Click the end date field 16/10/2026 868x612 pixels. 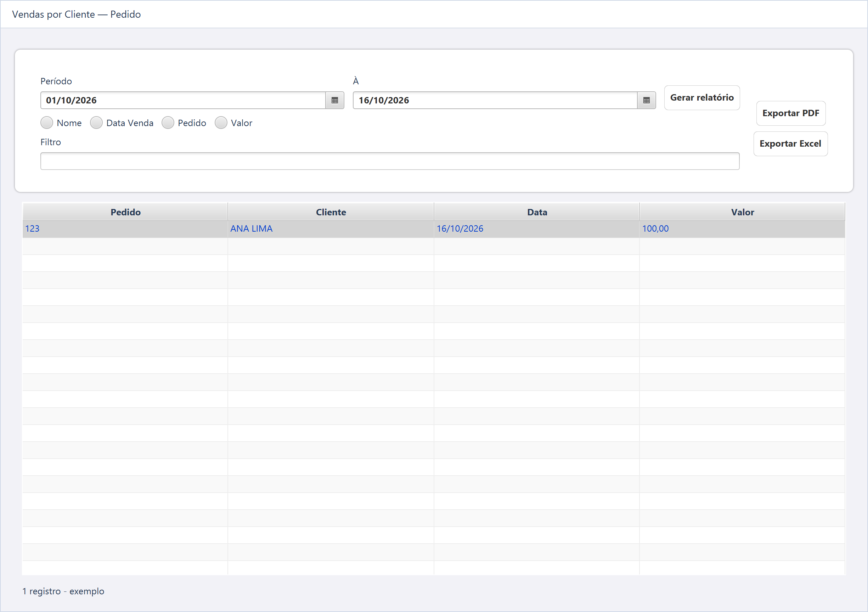495,100
